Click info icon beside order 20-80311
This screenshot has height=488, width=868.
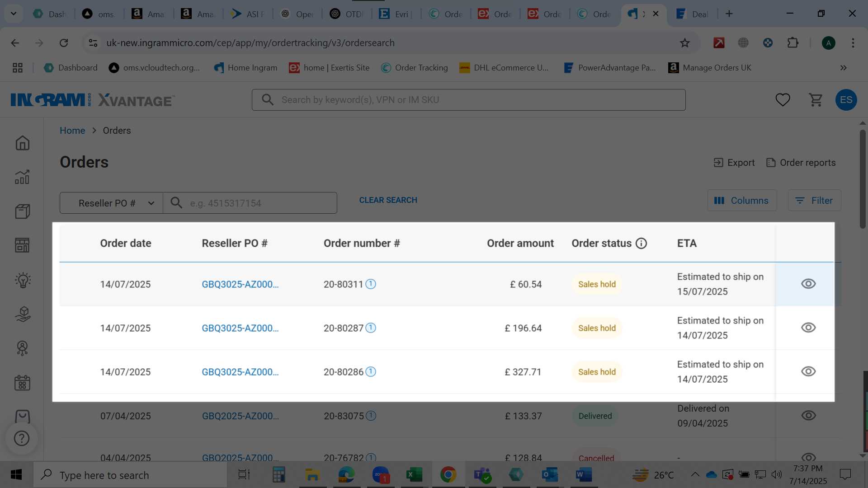click(x=371, y=284)
